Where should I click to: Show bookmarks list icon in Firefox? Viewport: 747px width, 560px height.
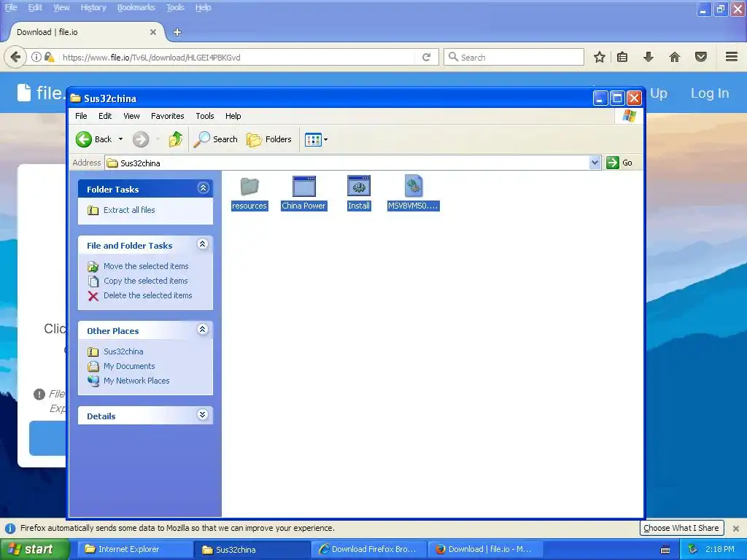pyautogui.click(x=622, y=57)
